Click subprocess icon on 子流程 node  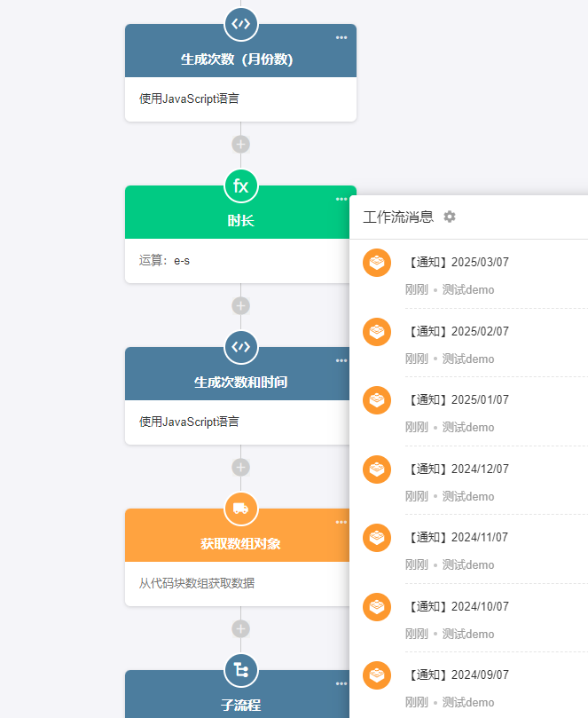coord(240,670)
